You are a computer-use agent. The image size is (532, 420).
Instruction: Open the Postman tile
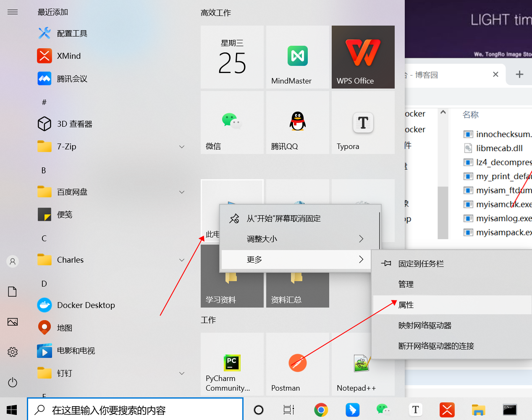coord(298,364)
